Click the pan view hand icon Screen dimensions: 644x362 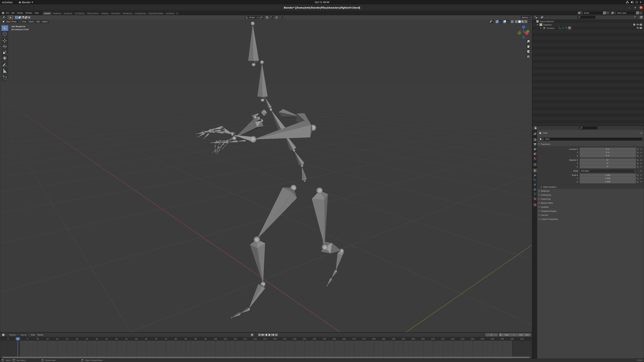528,46
